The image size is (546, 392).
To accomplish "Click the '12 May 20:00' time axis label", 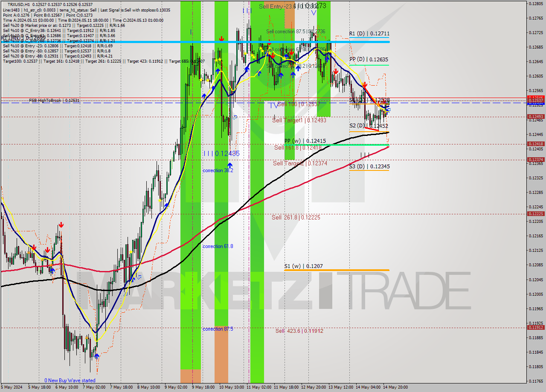I will 314,387.
